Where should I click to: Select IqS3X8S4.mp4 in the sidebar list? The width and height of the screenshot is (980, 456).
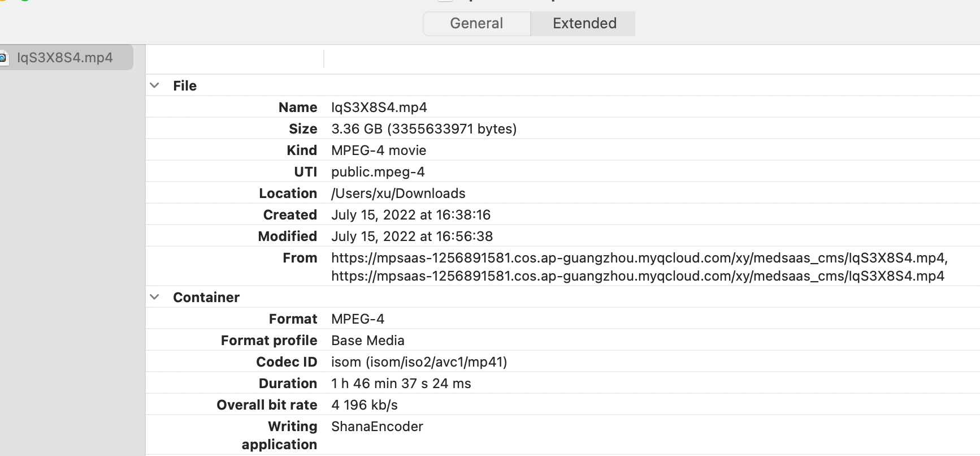(65, 58)
